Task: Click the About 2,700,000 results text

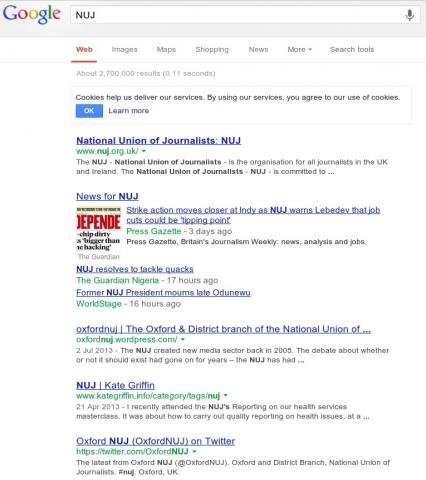Action: point(146,73)
